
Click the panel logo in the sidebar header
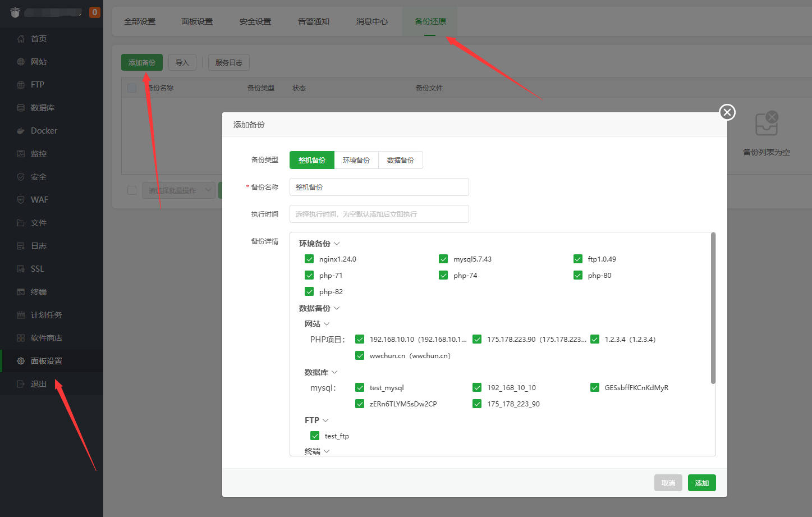pyautogui.click(x=15, y=12)
